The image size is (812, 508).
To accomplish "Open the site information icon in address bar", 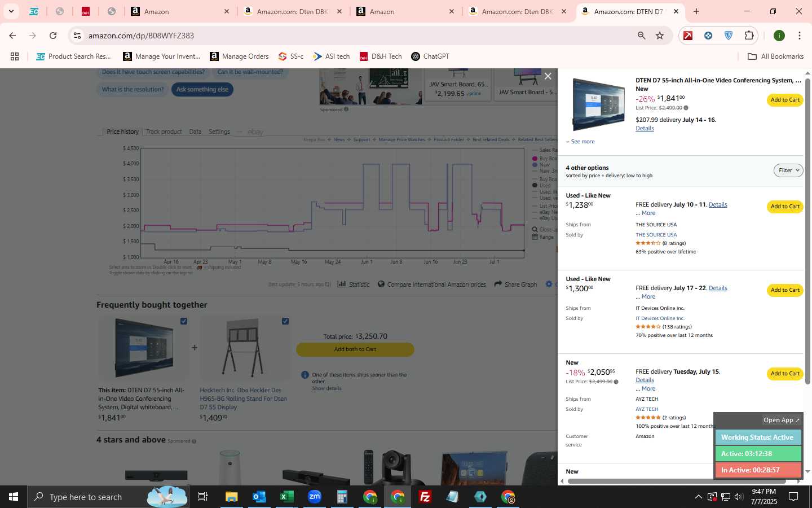I will click(77, 36).
